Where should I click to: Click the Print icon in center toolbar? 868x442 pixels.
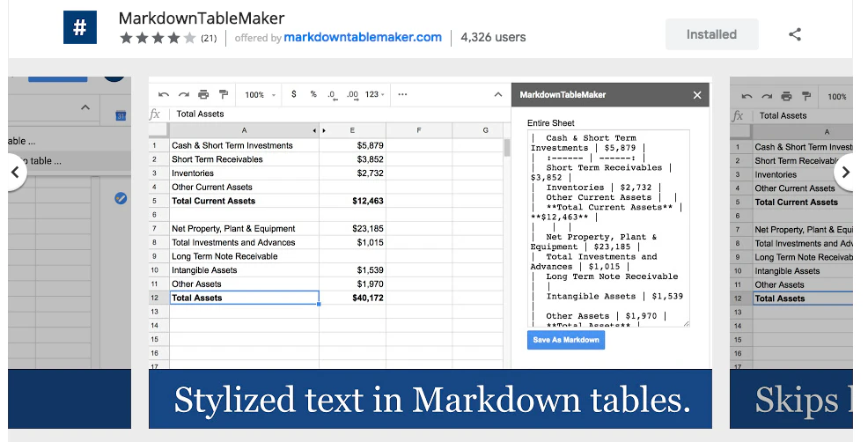point(203,95)
